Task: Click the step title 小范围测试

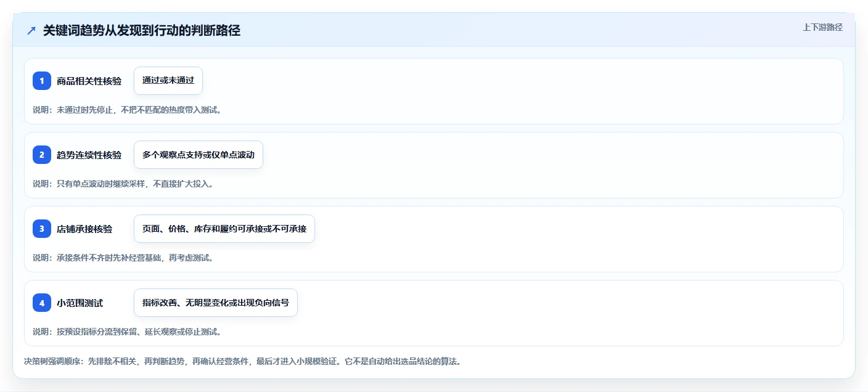Action: pyautogui.click(x=80, y=303)
